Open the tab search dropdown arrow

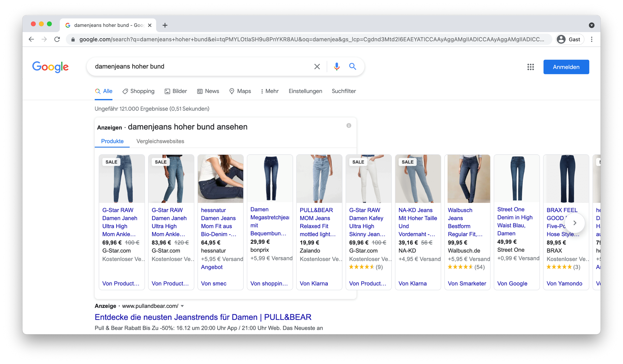click(592, 25)
